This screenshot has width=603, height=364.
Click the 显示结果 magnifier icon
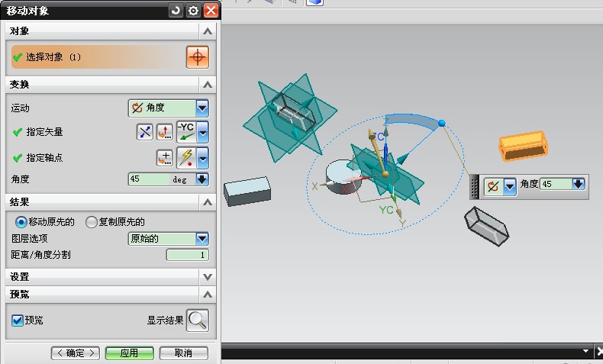click(198, 321)
